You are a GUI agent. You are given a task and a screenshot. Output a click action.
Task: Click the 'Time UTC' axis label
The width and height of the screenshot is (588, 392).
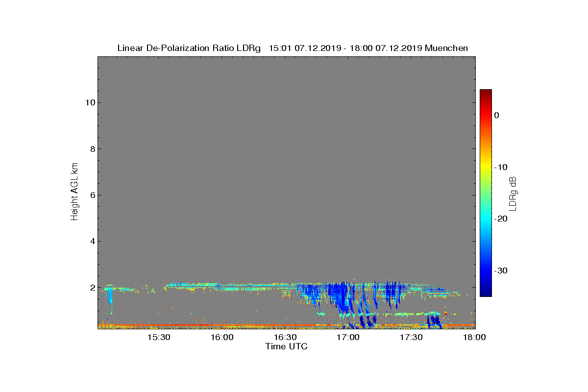286,346
